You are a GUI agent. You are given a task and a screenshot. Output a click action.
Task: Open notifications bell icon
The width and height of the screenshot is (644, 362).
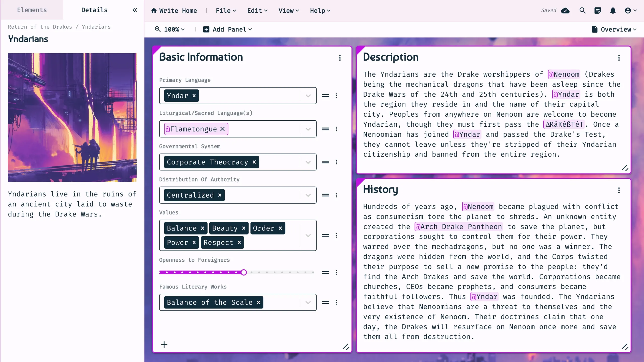click(x=613, y=11)
